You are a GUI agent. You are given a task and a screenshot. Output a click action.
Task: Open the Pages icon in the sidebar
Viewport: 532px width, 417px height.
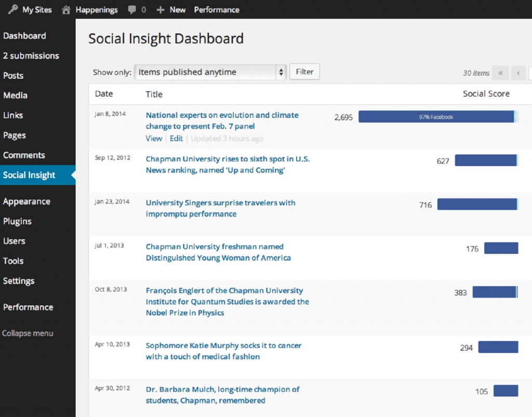[x=14, y=135]
